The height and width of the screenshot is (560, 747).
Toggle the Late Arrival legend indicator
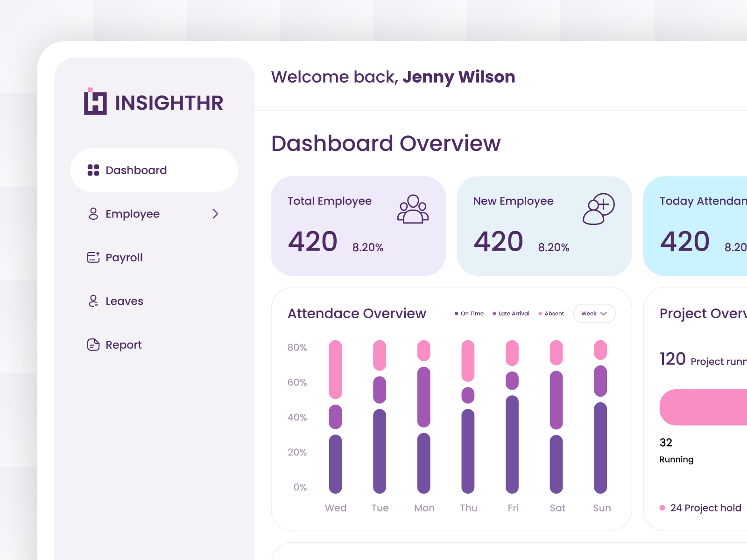[493, 314]
